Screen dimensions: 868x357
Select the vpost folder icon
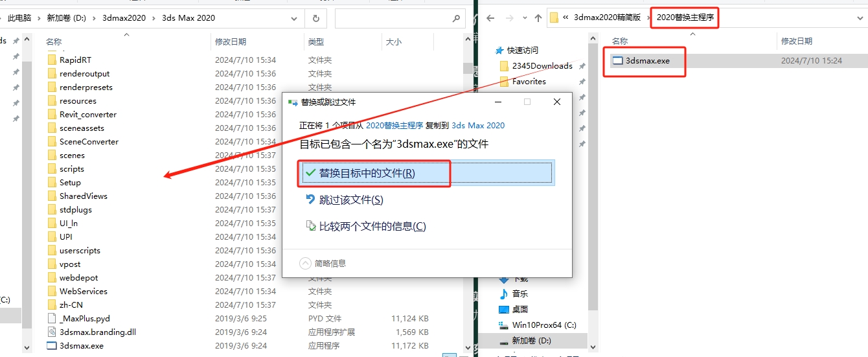pyautogui.click(x=52, y=264)
